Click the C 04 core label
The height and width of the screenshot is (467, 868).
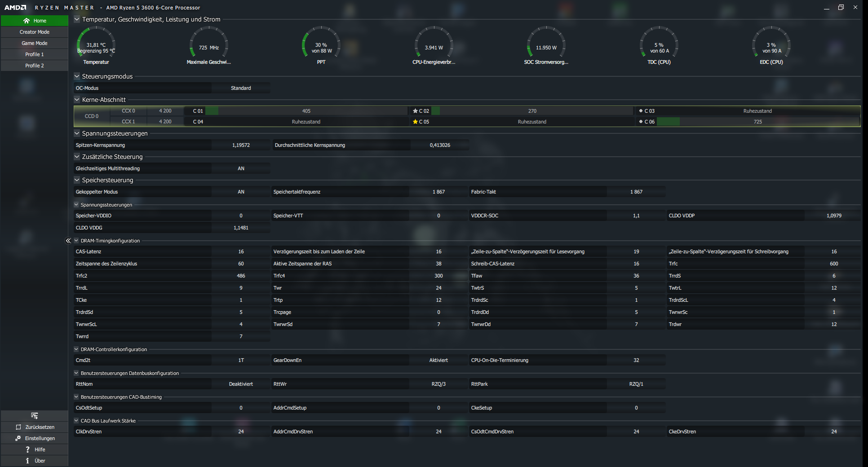198,122
